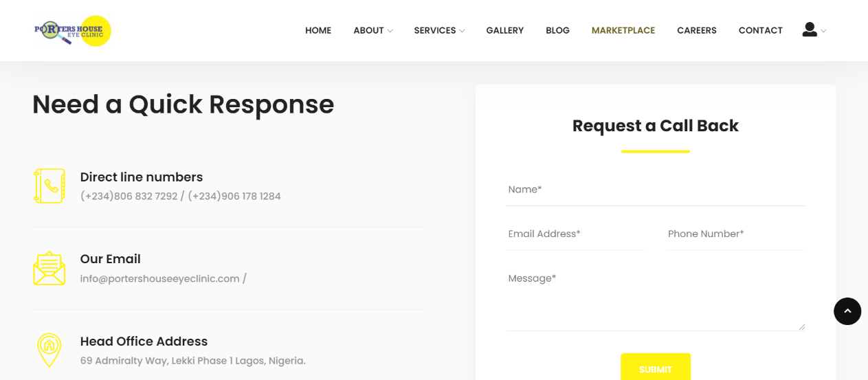
Task: Expand the chevron beside the user icon
Action: [x=823, y=31]
